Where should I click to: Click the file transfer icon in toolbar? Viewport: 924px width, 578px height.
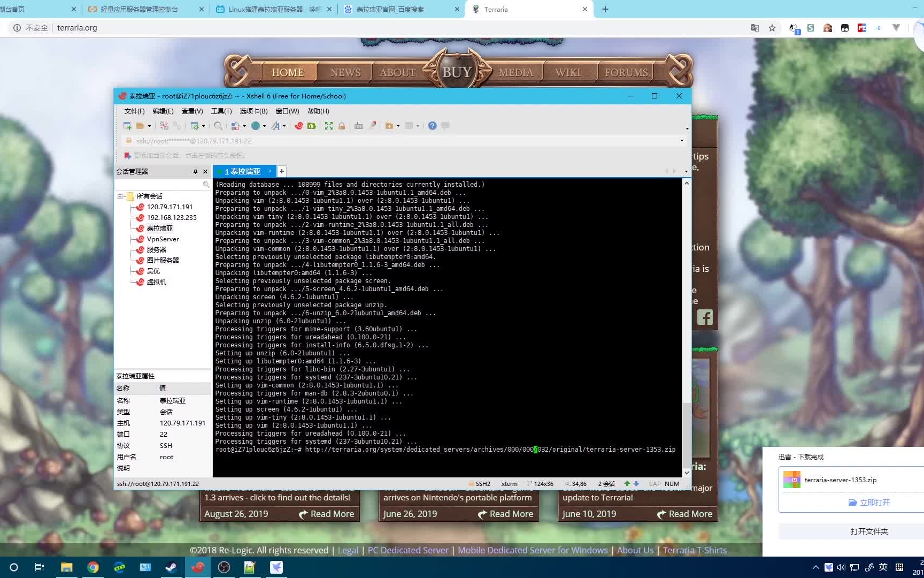coord(235,126)
